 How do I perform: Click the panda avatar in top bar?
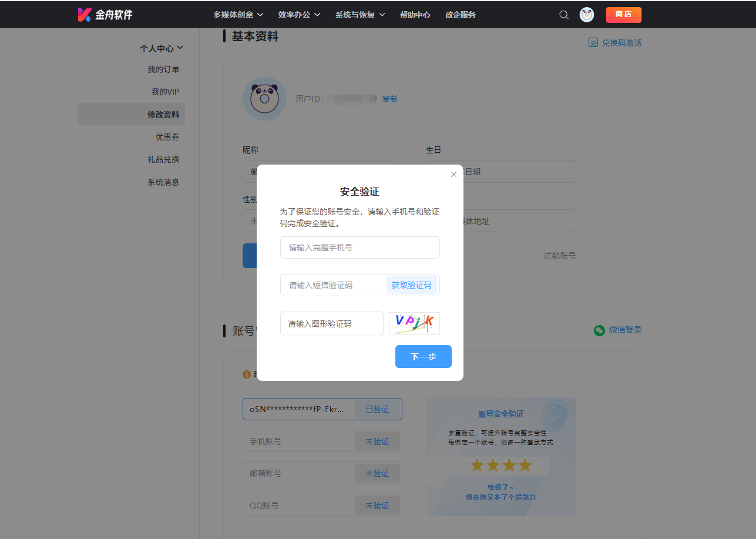586,15
